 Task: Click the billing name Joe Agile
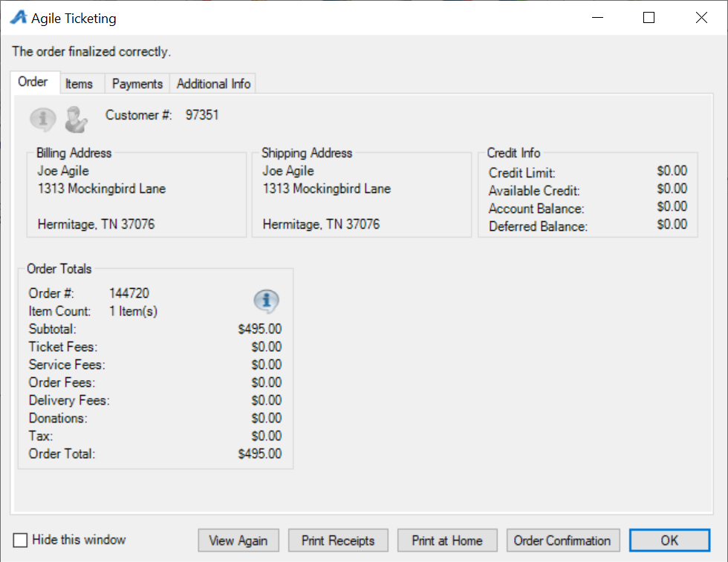(x=63, y=171)
